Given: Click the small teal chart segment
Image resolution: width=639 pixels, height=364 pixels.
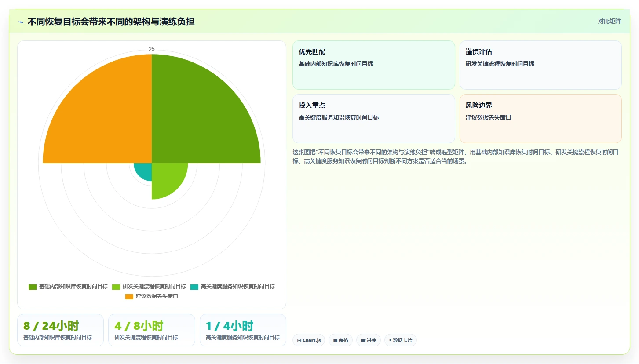Looking at the screenshot, I should (145, 170).
